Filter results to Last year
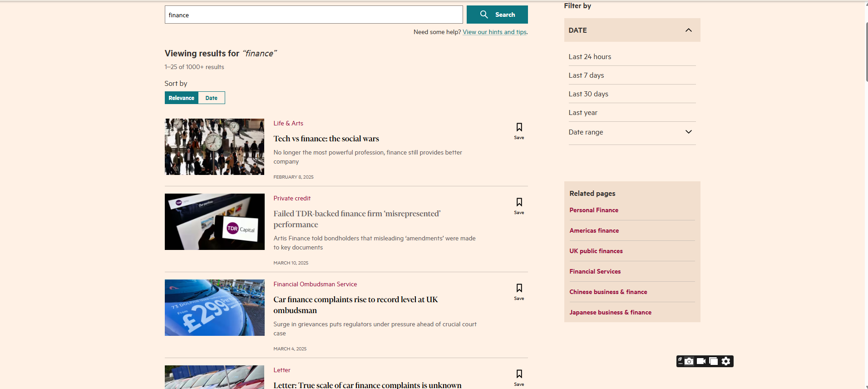 point(583,113)
